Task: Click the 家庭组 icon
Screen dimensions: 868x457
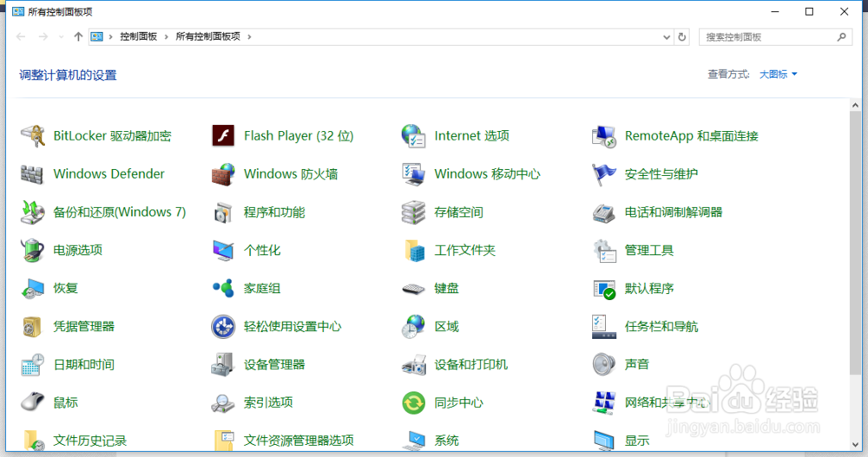Action: pos(223,288)
